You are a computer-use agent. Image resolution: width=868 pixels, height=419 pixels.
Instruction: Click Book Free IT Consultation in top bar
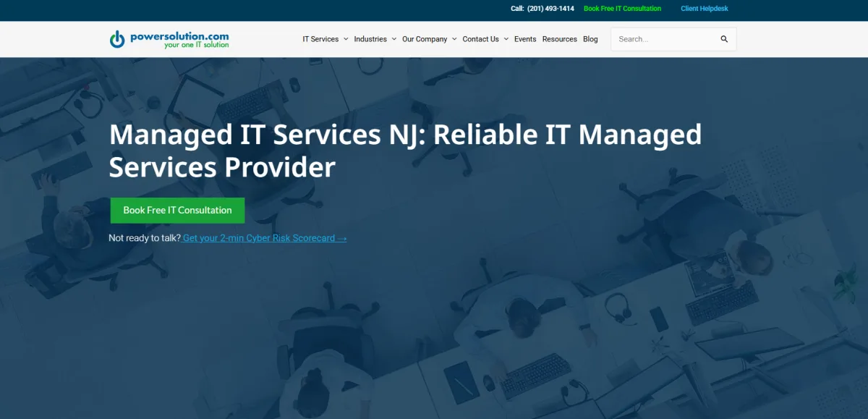(622, 9)
